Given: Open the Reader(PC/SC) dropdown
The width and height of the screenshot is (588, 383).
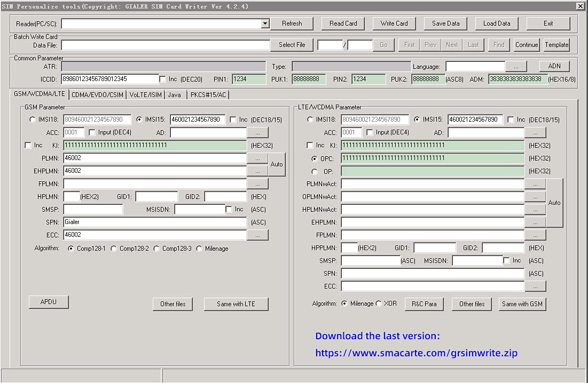Looking at the screenshot, I should 265,24.
